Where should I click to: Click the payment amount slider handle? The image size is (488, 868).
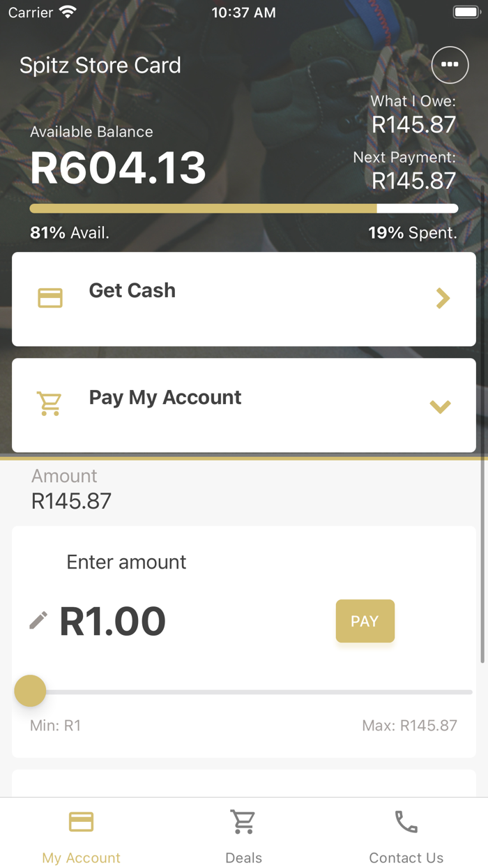click(30, 691)
